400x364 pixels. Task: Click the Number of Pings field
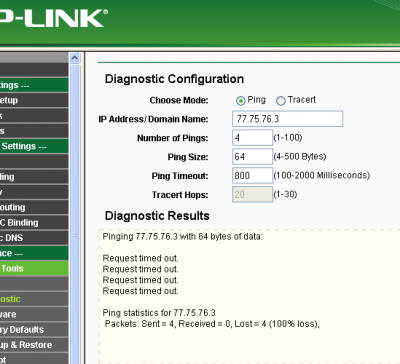point(252,138)
